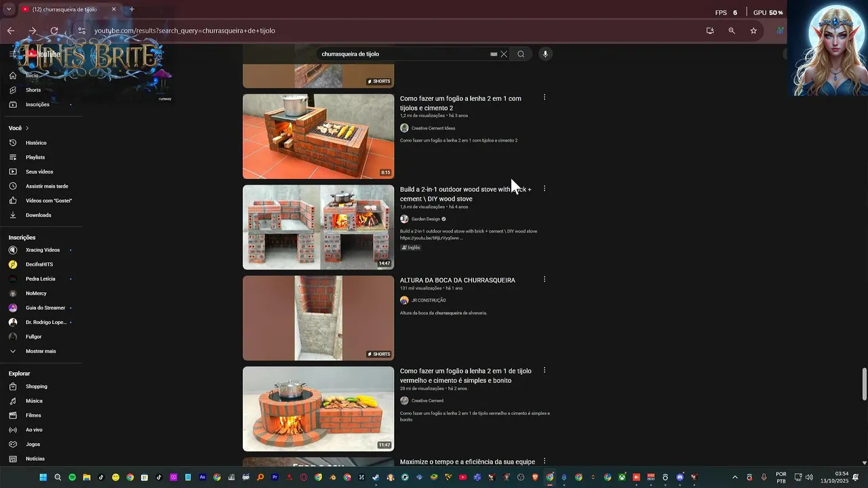Open options menu for "ALTURA DA BOCA DA CHURRASQUEIRA"
The width and height of the screenshot is (868, 488).
pos(544,279)
